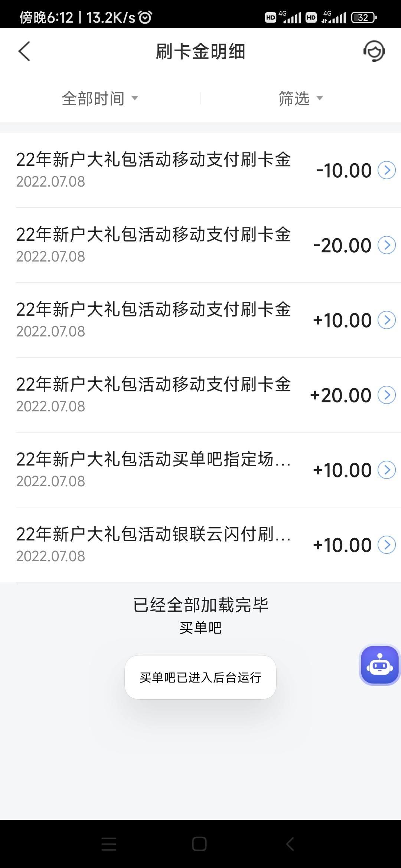
Task: Expand the 筛选 filter dropdown
Action: click(301, 98)
